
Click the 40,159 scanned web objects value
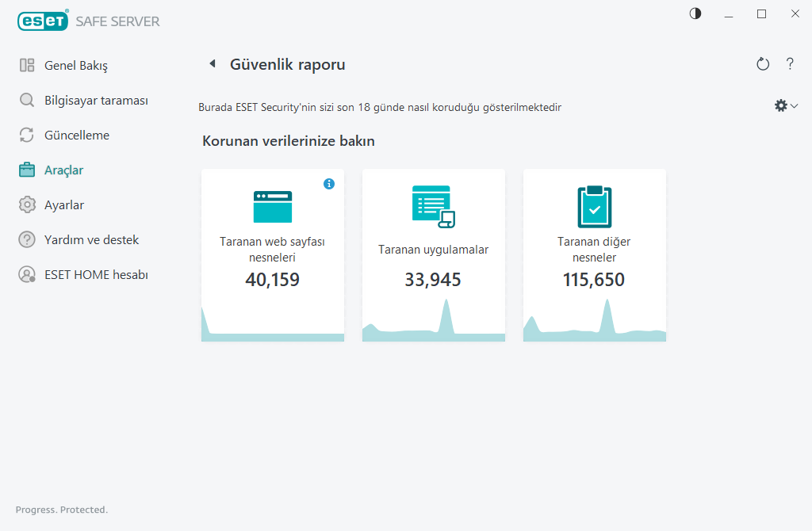click(x=273, y=280)
